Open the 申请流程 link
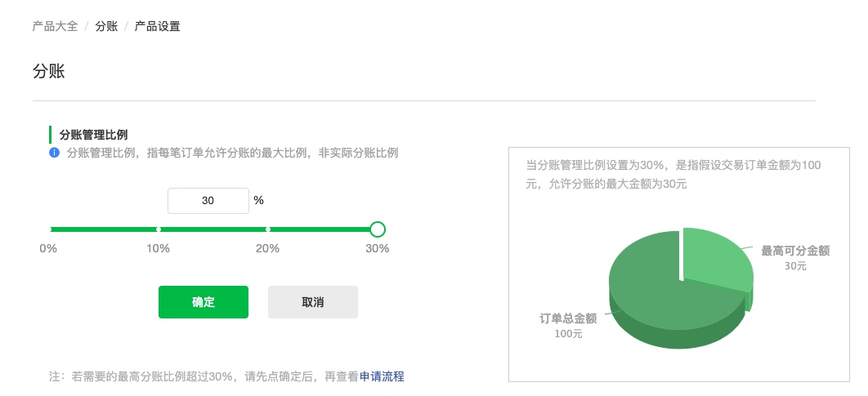 (x=382, y=376)
